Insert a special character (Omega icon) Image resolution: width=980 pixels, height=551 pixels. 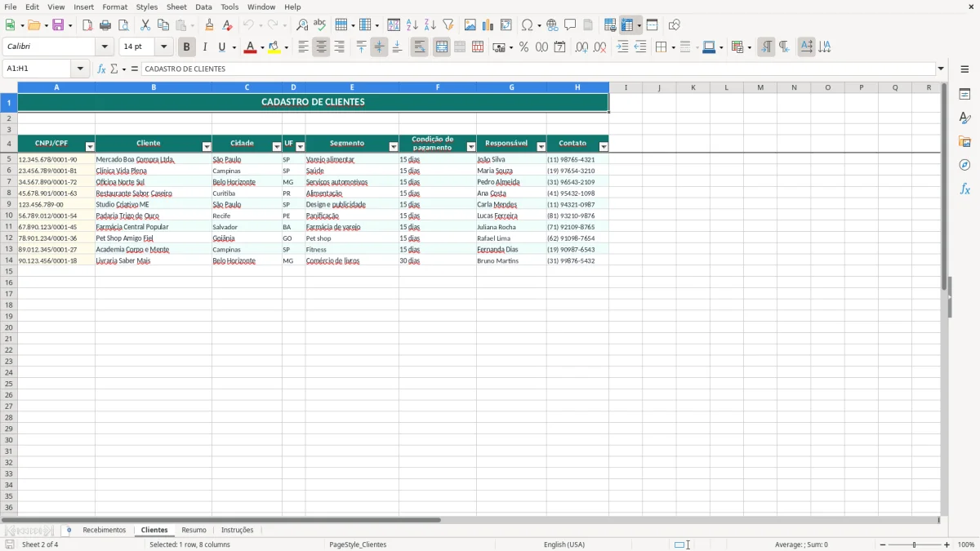[x=528, y=25]
